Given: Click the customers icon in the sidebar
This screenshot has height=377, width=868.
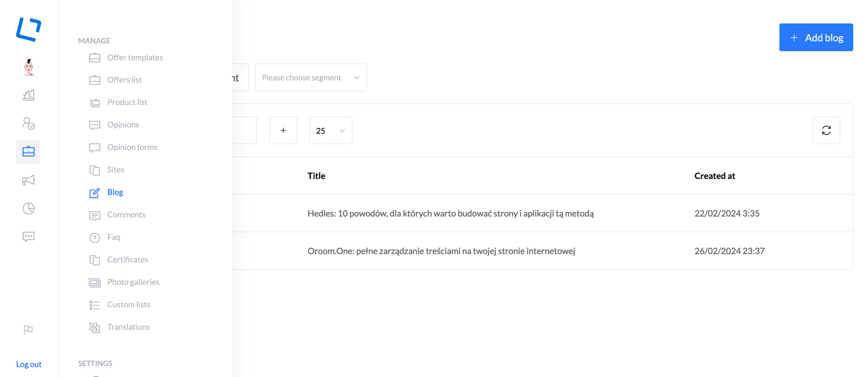Looking at the screenshot, I should (28, 124).
